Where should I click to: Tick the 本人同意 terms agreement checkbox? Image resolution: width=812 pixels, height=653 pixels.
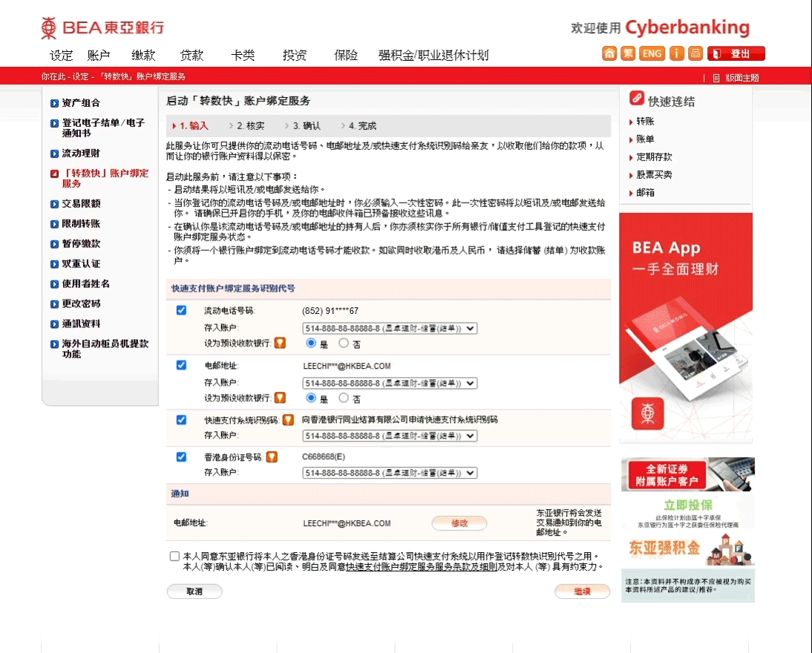coord(174,557)
